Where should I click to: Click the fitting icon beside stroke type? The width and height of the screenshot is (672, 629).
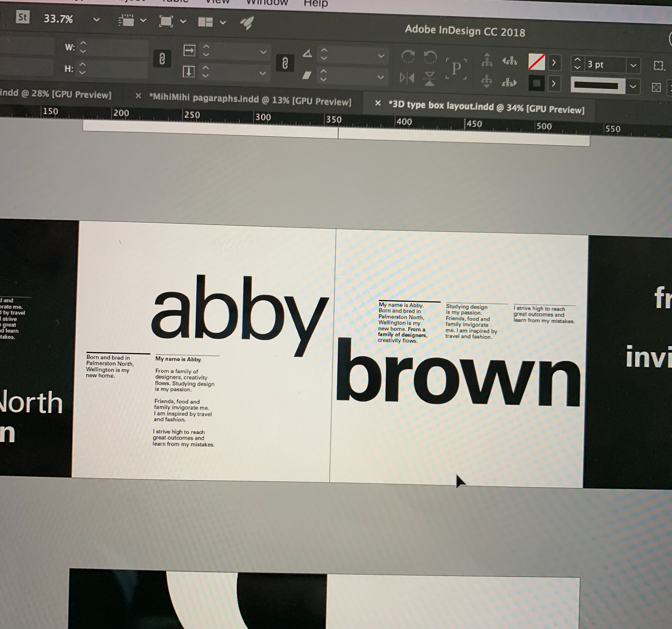pyautogui.click(x=656, y=88)
